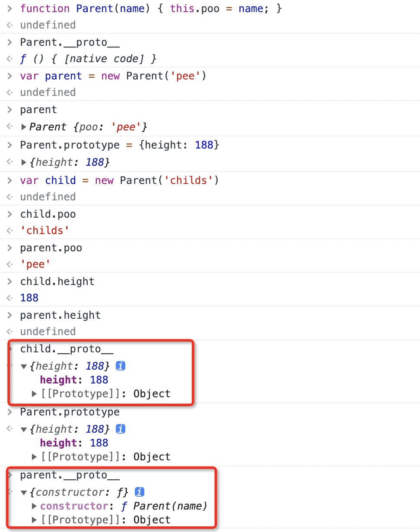Viewport: 420px width, 532px height.
Task: Expand [[Prototype]]: Object under parent.__proto__ output
Action: [x=35, y=520]
